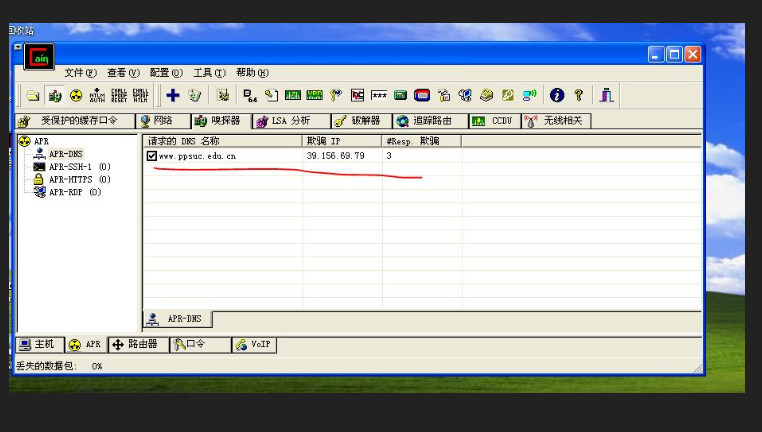Switch to the LSA 分析 tab
The width and height of the screenshot is (762, 432).
pos(292,121)
